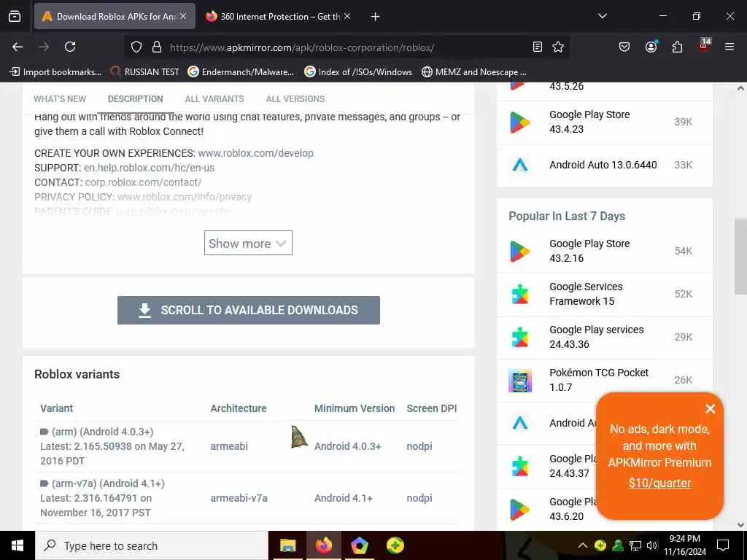Screen dimensions: 747x560
Task: Click the Google Play services 24.43.36 icon
Action: pyautogui.click(x=519, y=337)
